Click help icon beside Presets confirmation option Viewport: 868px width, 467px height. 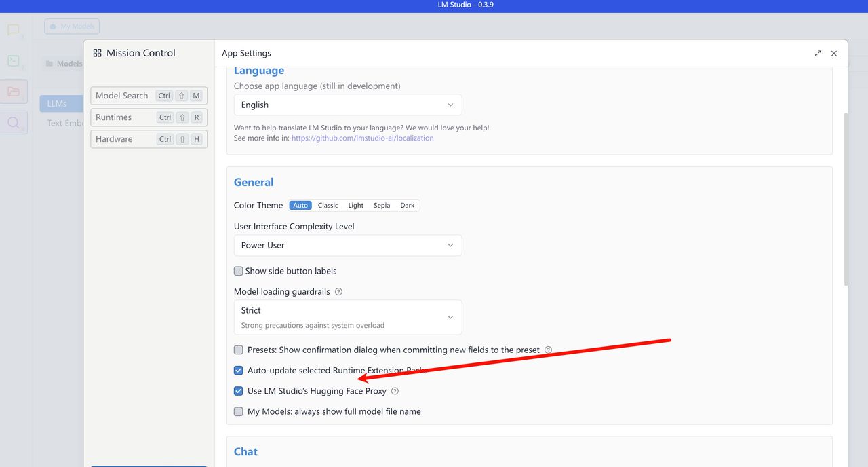pos(548,350)
